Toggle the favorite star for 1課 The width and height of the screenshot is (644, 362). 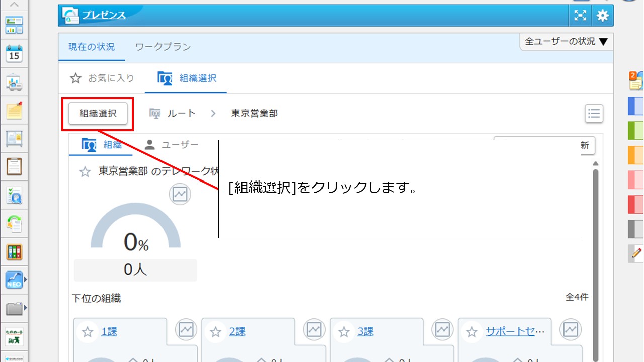tap(88, 332)
